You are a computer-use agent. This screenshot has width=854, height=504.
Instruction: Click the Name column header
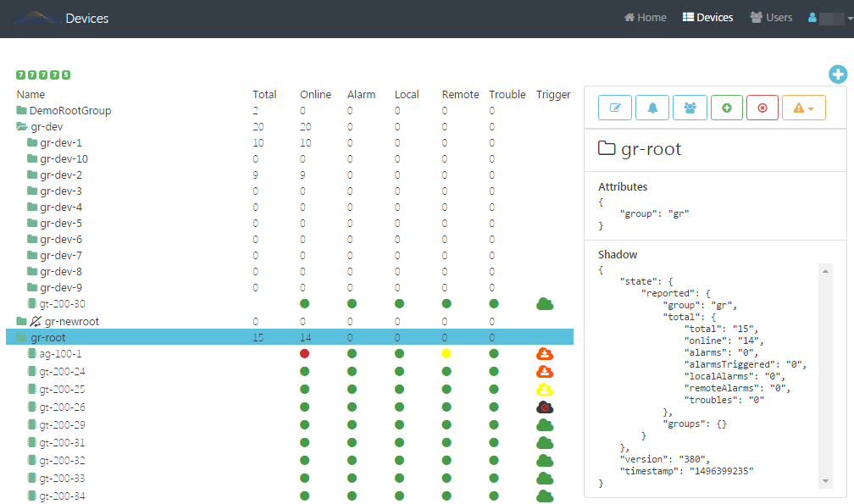click(30, 94)
